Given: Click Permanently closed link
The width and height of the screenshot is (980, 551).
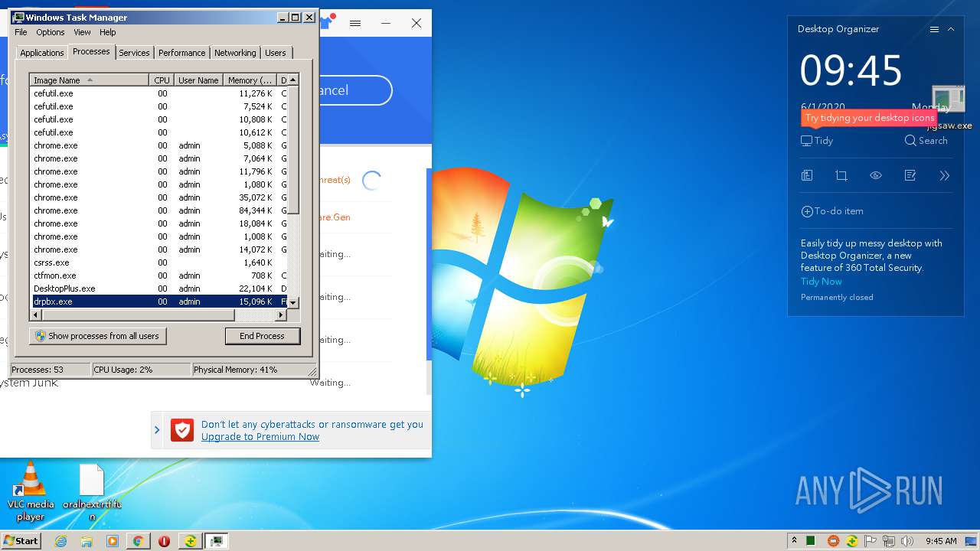Looking at the screenshot, I should tap(837, 298).
